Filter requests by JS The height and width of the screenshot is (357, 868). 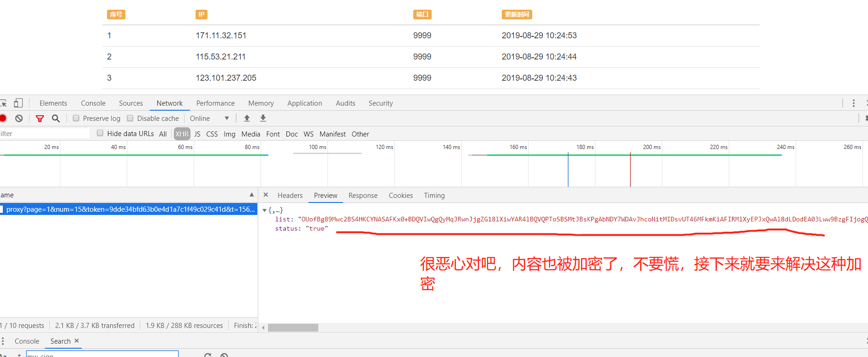(x=197, y=134)
